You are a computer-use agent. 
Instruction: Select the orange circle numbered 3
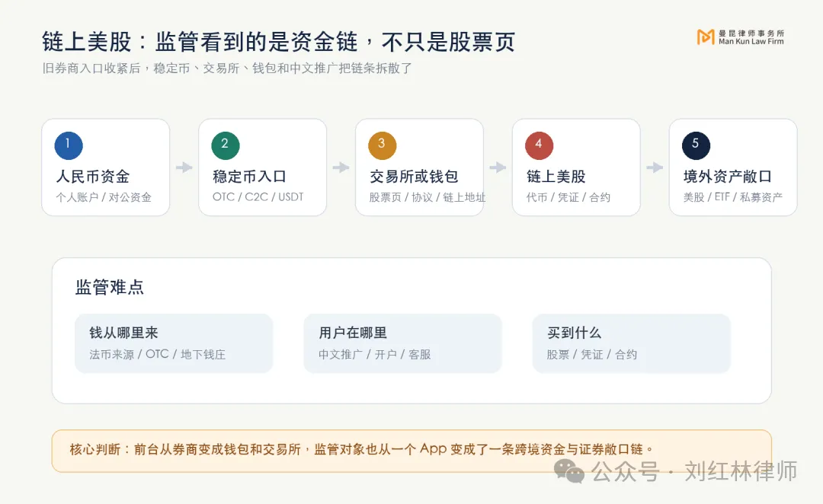click(382, 145)
